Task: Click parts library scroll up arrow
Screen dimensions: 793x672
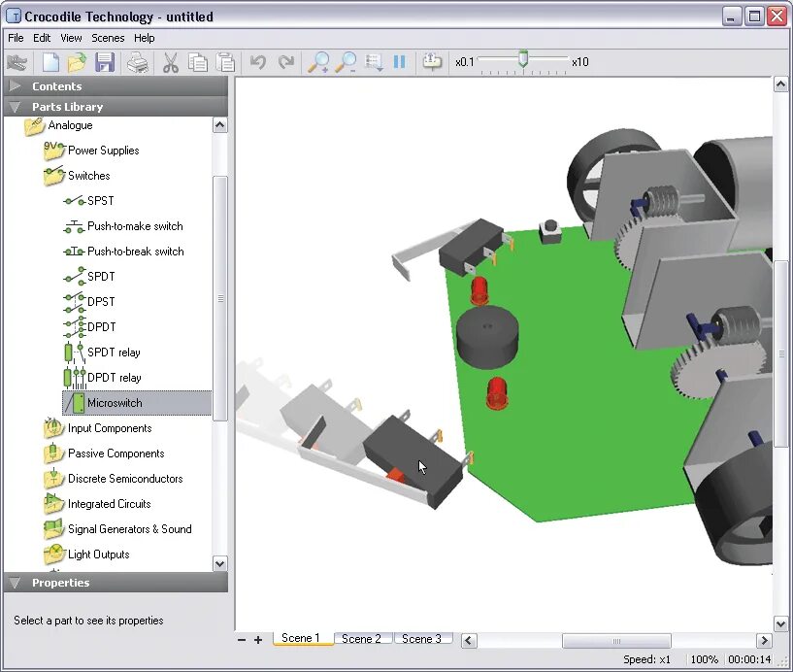Action: tap(220, 125)
